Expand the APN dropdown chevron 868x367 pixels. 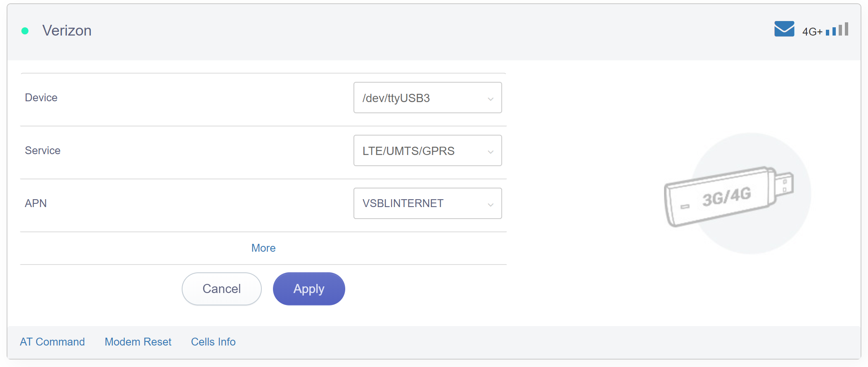tap(491, 205)
